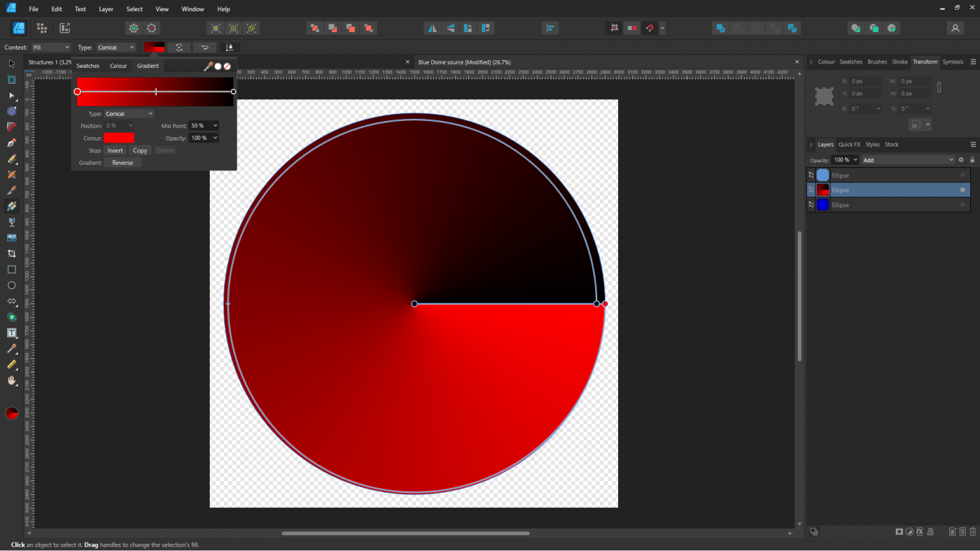This screenshot has width=980, height=551.
Task: Choose the Crop tool in toolbox
Action: click(x=12, y=254)
